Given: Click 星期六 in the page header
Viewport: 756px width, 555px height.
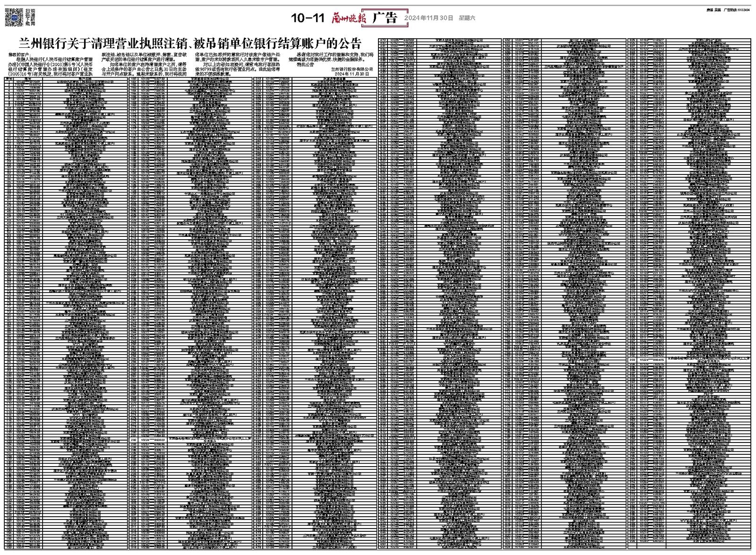Looking at the screenshot, I should 466,18.
